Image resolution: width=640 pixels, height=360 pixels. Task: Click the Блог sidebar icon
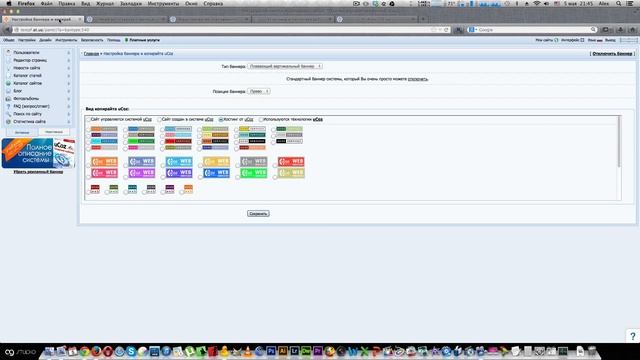8,91
